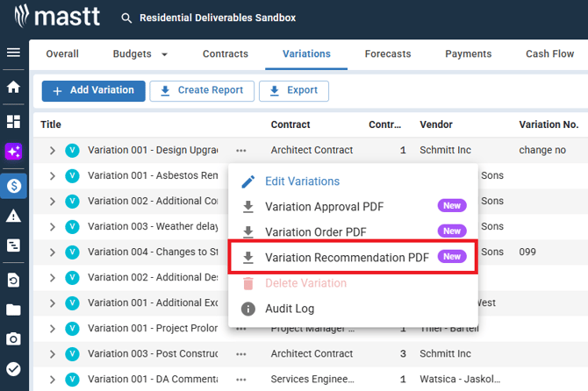The height and width of the screenshot is (391, 588).
Task: Expand the Variation 001 - Design Upgrade row
Action: (x=52, y=151)
